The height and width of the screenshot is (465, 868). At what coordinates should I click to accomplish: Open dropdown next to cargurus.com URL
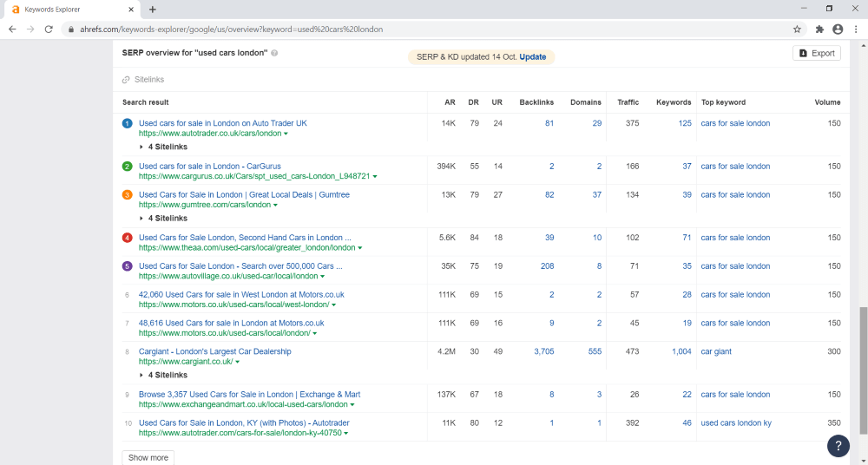[x=375, y=176]
